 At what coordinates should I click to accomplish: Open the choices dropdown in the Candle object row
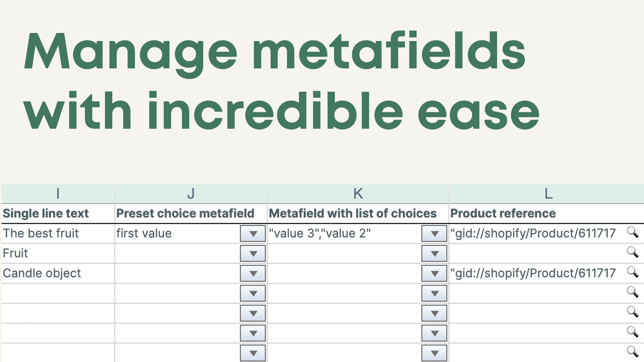tap(434, 273)
